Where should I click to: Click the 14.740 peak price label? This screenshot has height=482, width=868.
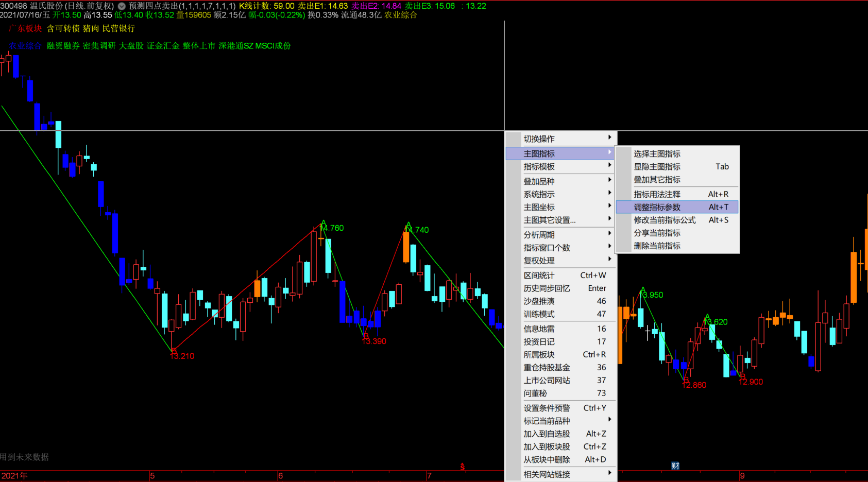click(417, 230)
